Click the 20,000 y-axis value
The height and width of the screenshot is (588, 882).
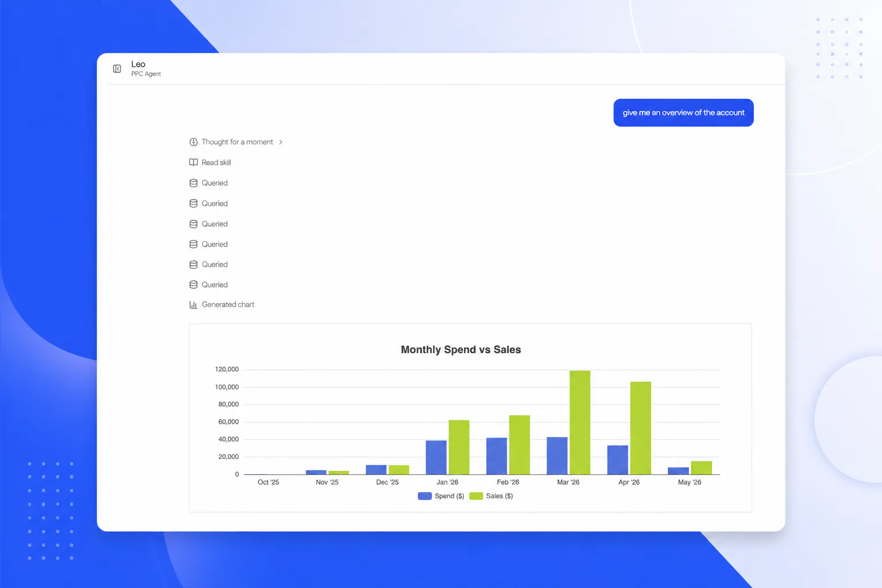229,457
